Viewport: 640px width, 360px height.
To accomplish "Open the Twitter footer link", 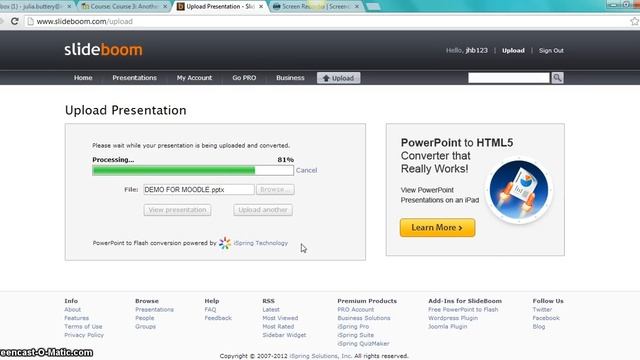I will coord(542,309).
